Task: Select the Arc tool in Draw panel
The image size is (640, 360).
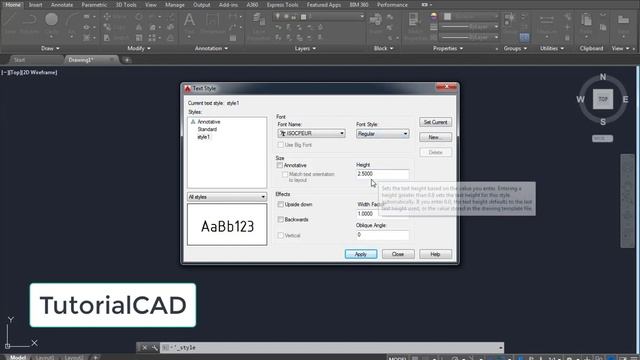Action: point(72,20)
